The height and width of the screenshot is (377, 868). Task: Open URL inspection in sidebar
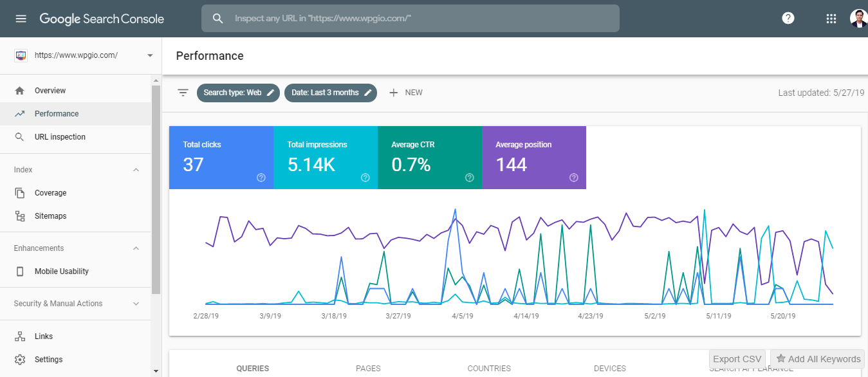coord(75,137)
